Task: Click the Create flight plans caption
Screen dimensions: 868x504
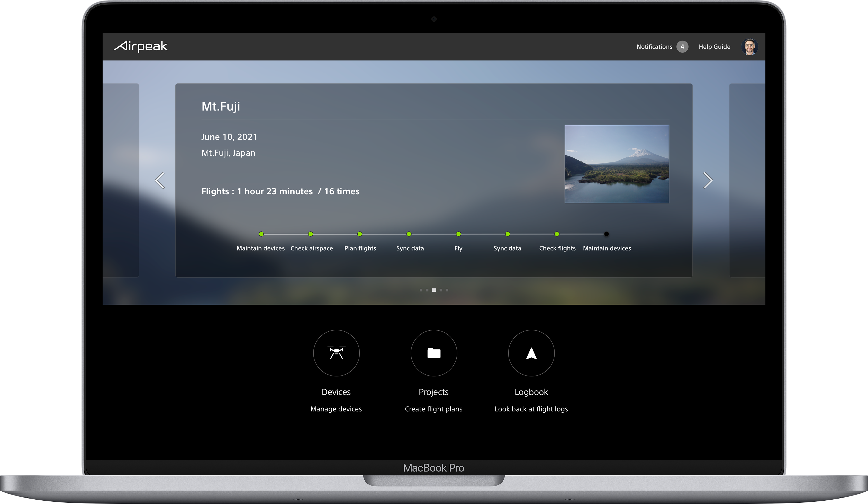Action: (434, 409)
